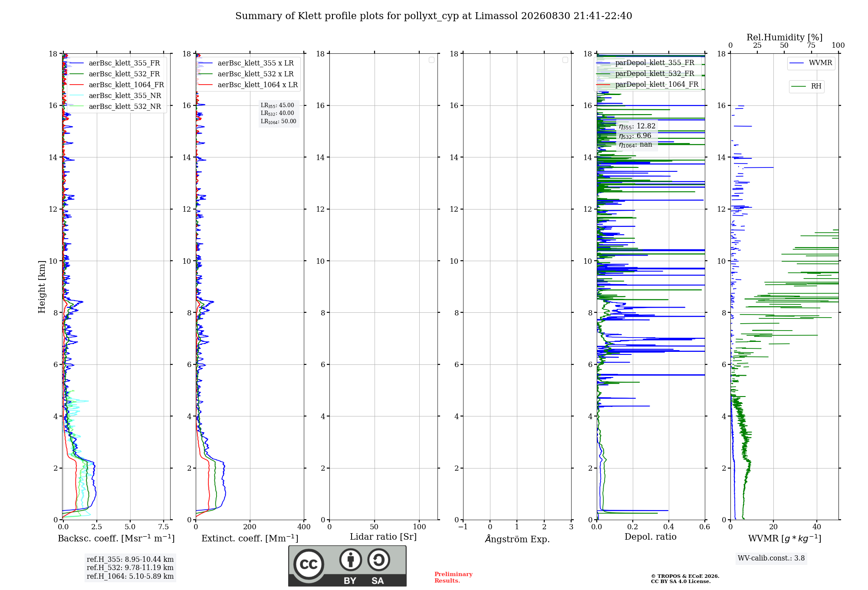Click the Height [km] axis label
The width and height of the screenshot is (868, 590).
(42, 287)
